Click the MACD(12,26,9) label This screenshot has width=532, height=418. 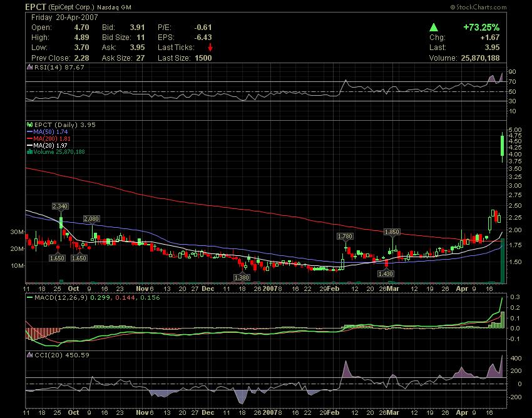61,298
